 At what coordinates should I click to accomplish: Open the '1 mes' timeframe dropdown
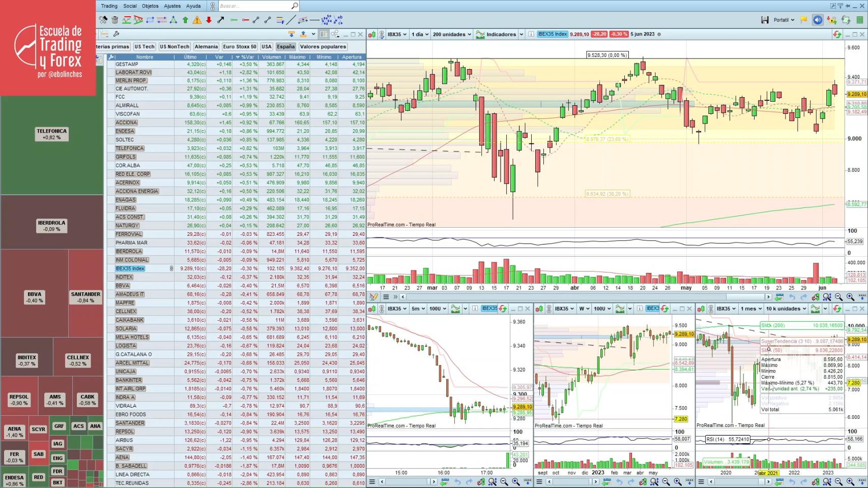pos(751,309)
